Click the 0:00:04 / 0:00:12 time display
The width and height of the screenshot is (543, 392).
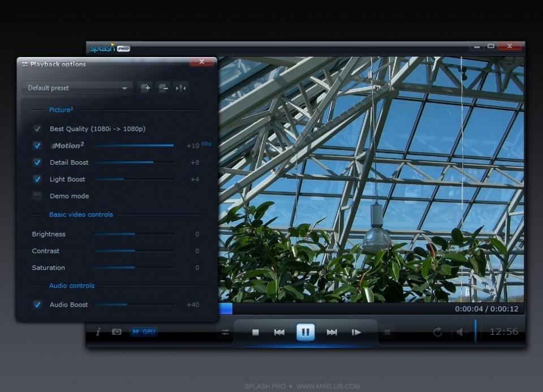pos(486,309)
